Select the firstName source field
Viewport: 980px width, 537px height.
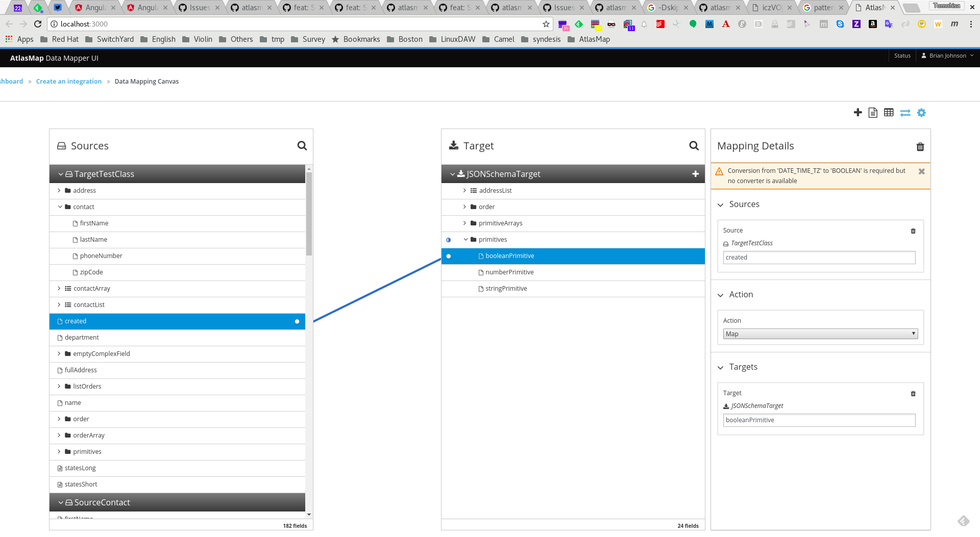coord(177,223)
